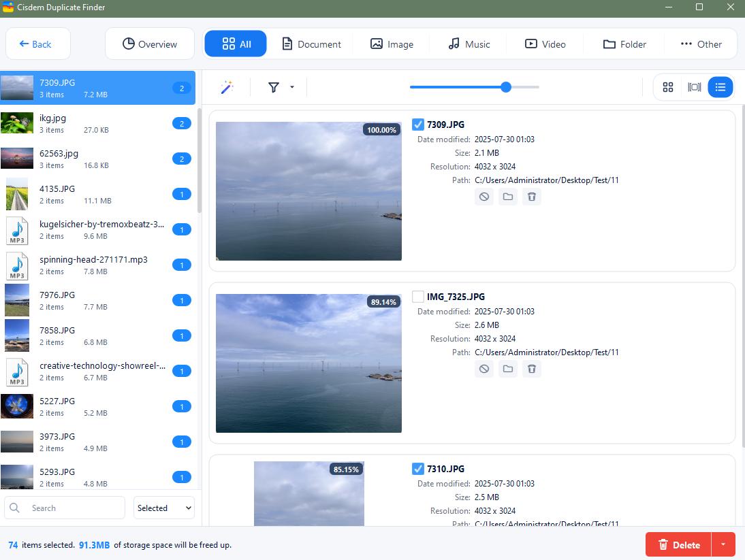745x560 pixels.
Task: Ignore the 7309.JPG file via block icon
Action: point(484,197)
